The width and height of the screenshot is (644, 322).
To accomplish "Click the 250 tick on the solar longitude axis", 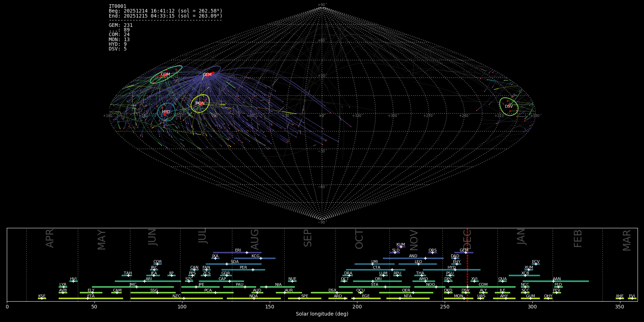I will [445, 307].
